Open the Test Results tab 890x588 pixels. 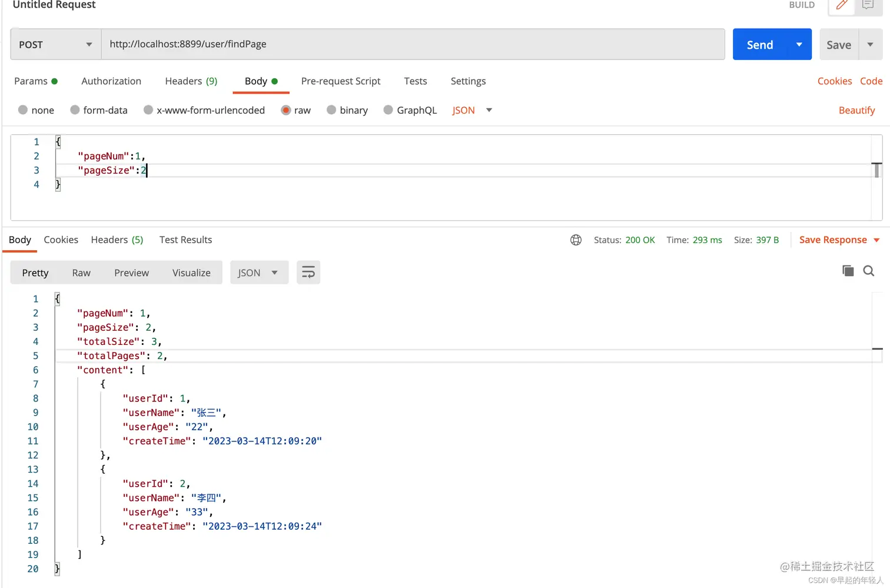(185, 240)
